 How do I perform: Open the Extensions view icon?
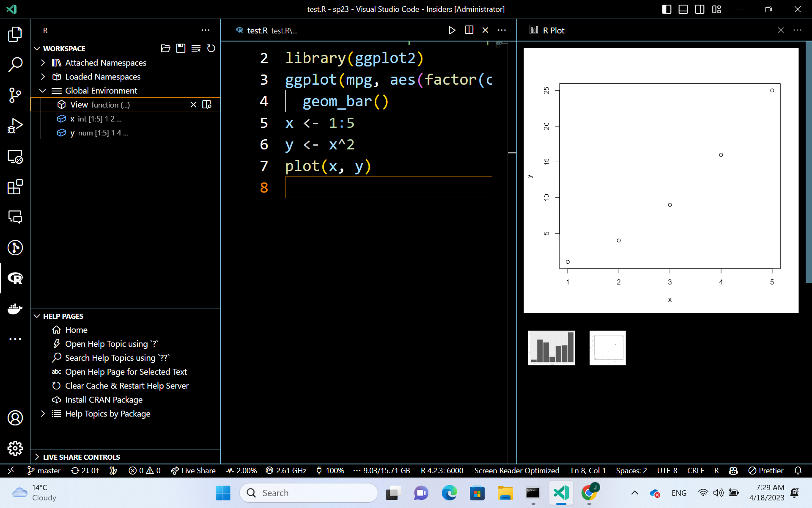(15, 187)
